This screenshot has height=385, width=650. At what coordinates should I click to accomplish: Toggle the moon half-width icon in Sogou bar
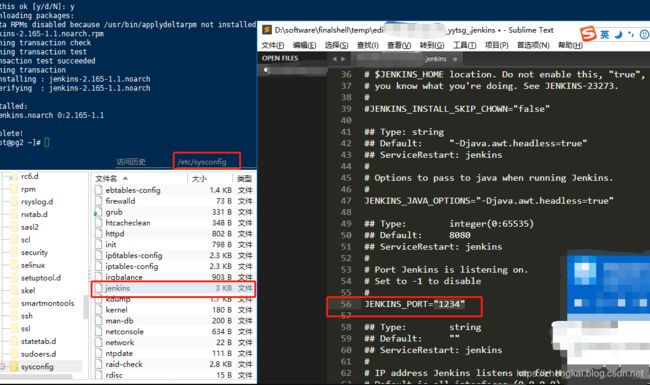click(618, 34)
